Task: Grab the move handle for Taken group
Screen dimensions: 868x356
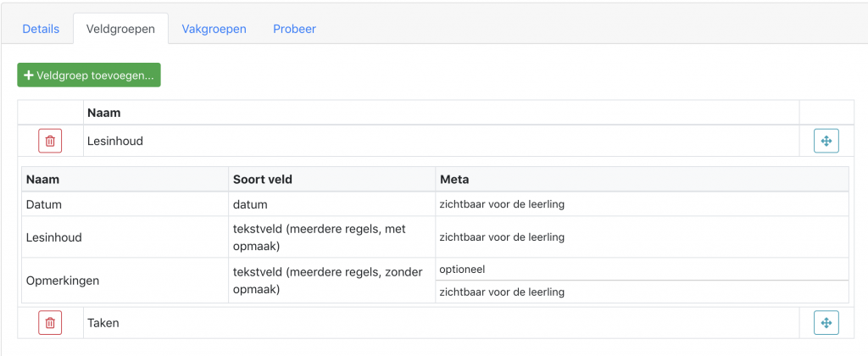Action: point(826,323)
